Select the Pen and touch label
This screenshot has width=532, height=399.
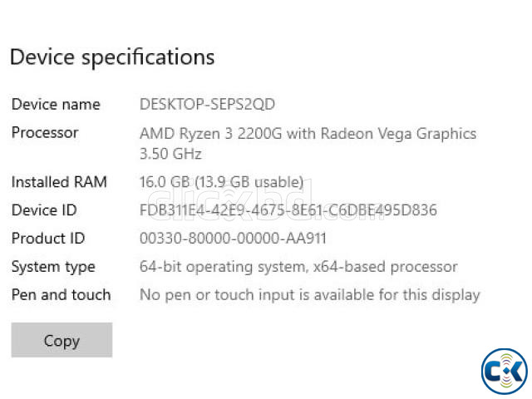(x=61, y=294)
